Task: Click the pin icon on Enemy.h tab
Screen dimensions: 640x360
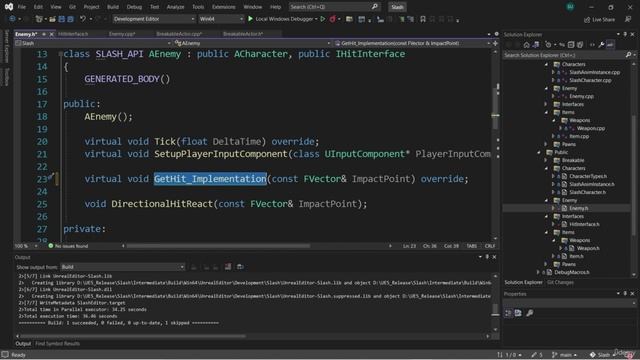Action: point(44,34)
